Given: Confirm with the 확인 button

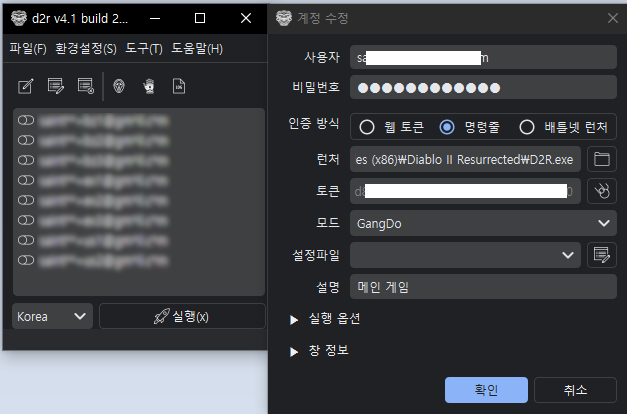Looking at the screenshot, I should [486, 390].
